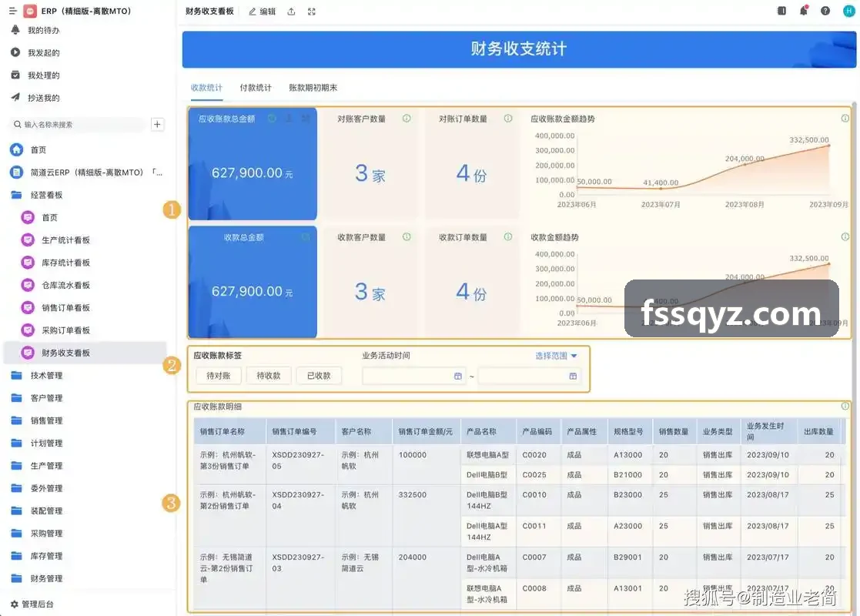Viewport: 860px width, 616px height.
Task: Switch to 付款统计 tab
Action: [256, 88]
